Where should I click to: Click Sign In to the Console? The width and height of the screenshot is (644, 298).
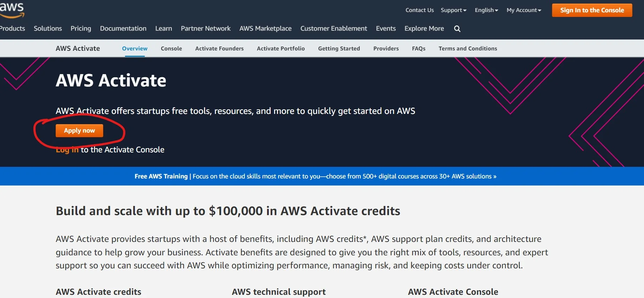592,10
